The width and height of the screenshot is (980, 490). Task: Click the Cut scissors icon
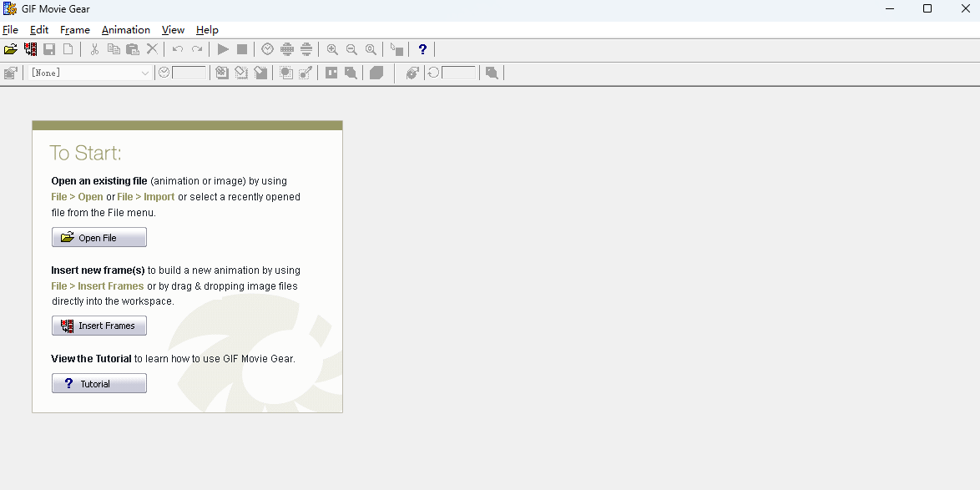94,49
